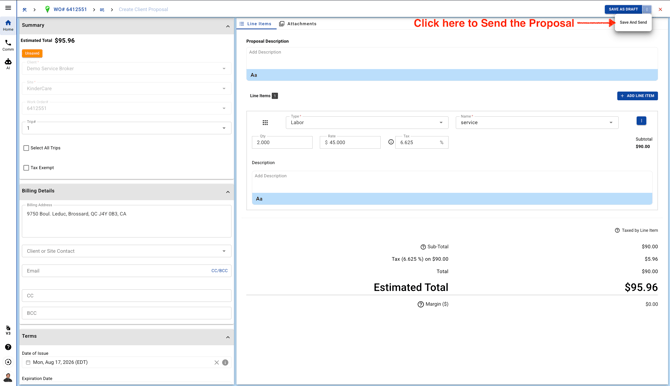Open the dropdown arrow beside Save As Draft
Image resolution: width=670 pixels, height=386 pixels.
point(647,9)
